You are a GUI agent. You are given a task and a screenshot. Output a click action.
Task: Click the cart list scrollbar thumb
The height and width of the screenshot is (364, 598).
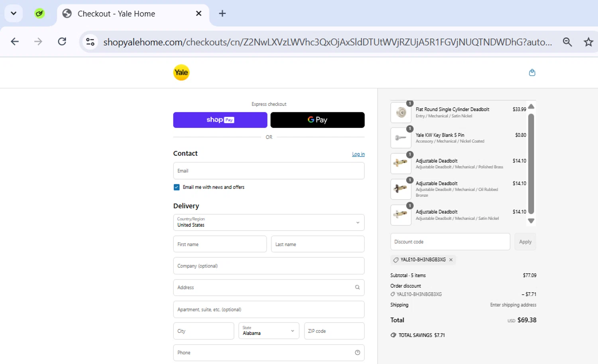(x=531, y=164)
